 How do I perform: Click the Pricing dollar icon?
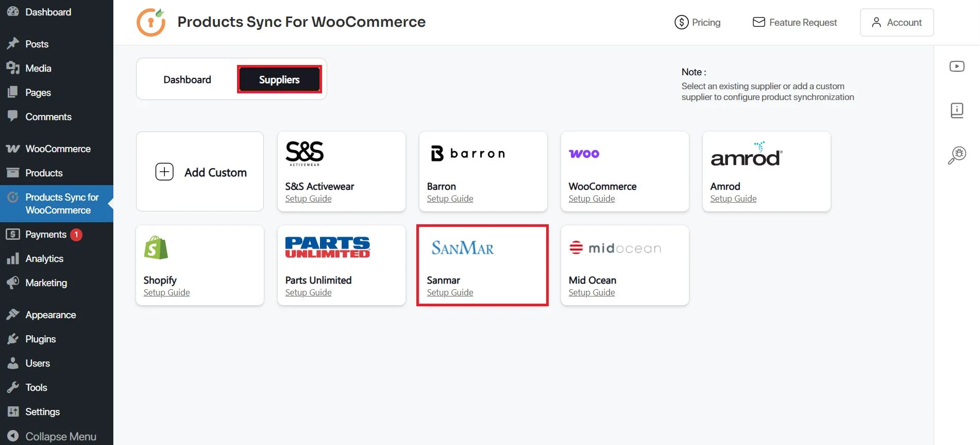click(681, 22)
